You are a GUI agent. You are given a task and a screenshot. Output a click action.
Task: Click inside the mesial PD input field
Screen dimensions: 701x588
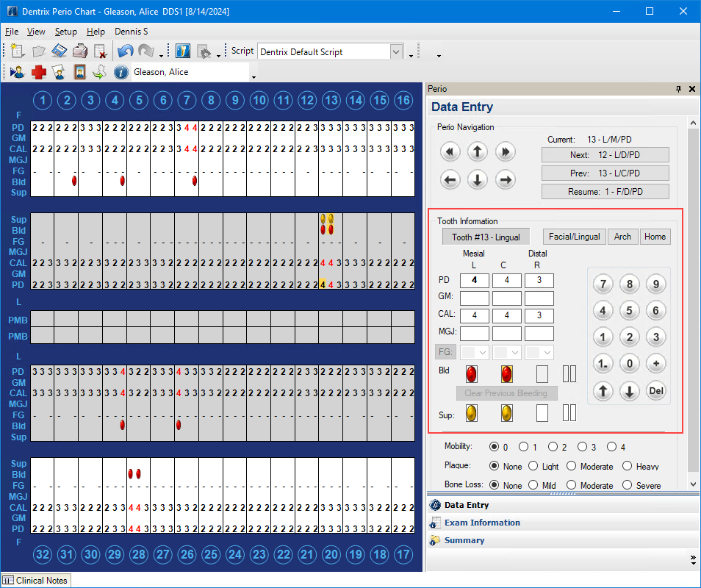474,280
